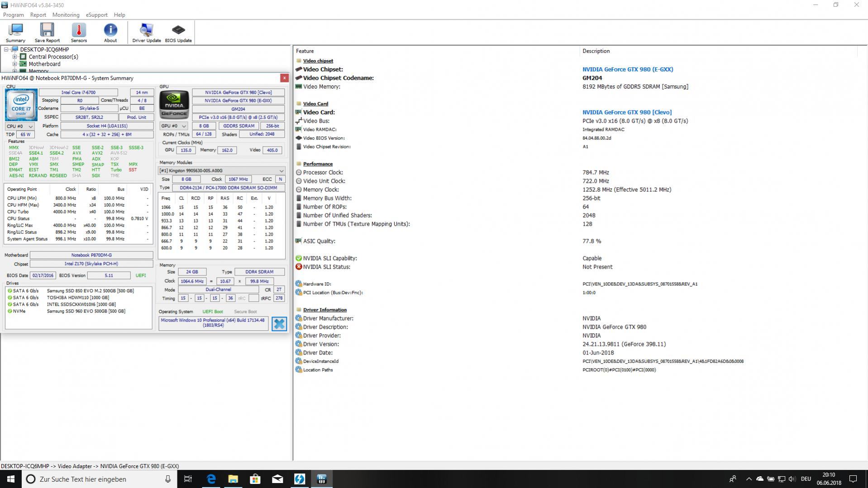Click the About info icon

110,33
